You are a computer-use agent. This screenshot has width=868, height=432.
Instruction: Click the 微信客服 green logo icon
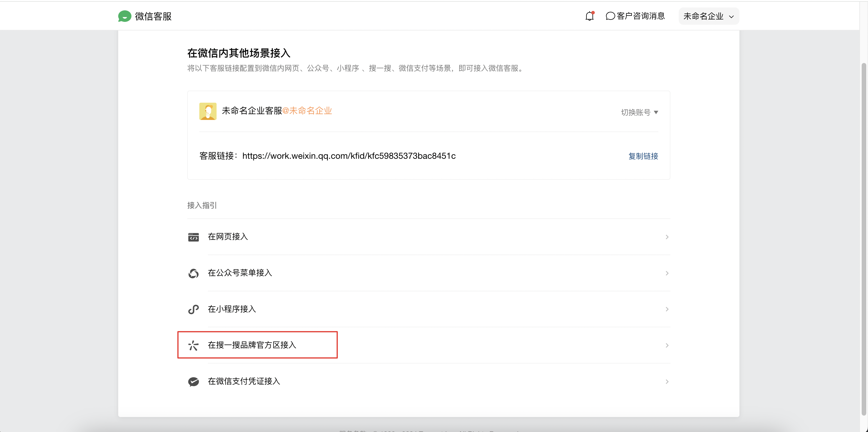pyautogui.click(x=125, y=16)
